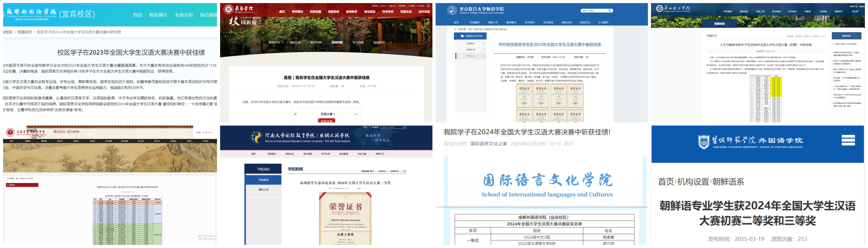
Task: Click the red 新闻动态 sidebar button on Nanyang
Action: click(22, 185)
